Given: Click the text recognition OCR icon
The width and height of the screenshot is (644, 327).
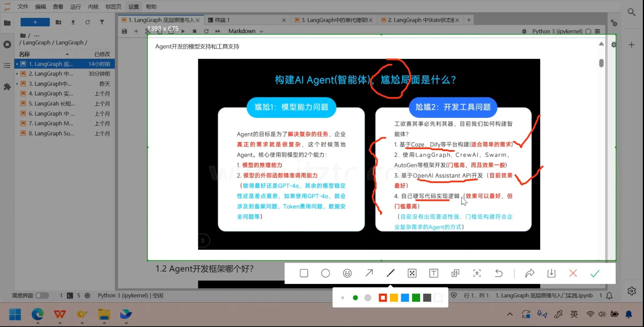Looking at the screenshot, I should pos(477,273).
